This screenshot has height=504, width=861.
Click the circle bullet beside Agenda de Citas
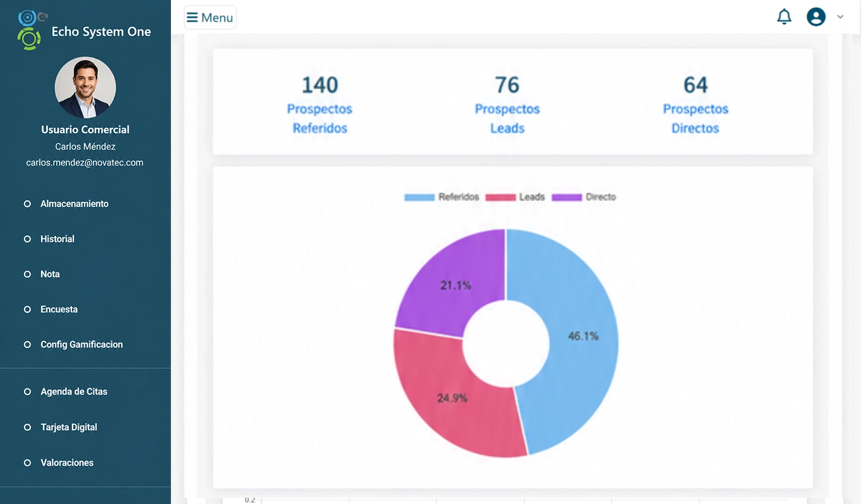pyautogui.click(x=27, y=392)
